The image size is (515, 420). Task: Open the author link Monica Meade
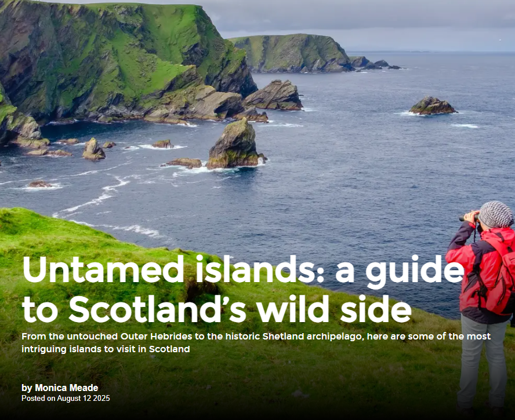[x=67, y=388]
